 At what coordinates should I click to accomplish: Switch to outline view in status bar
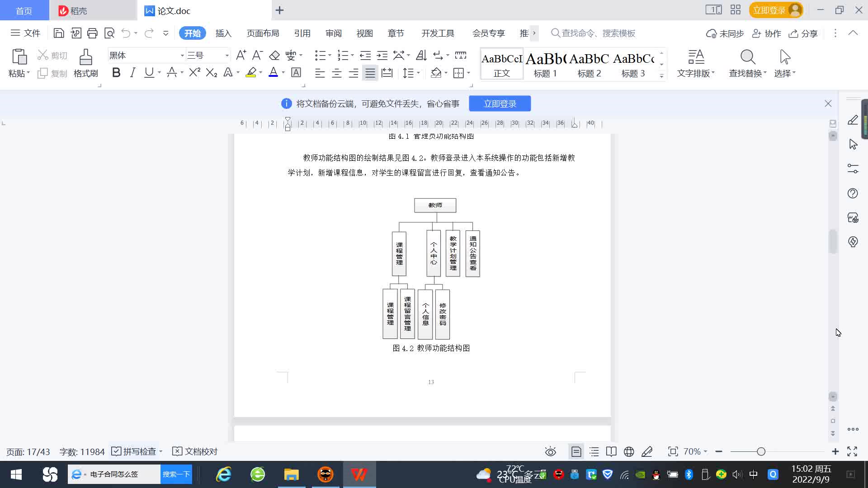coord(594,451)
